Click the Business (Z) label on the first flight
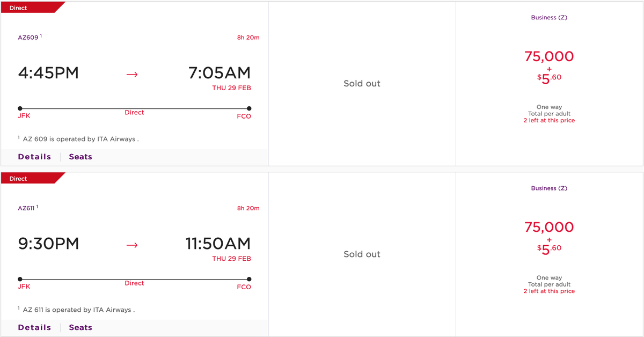The width and height of the screenshot is (644, 337). (549, 17)
